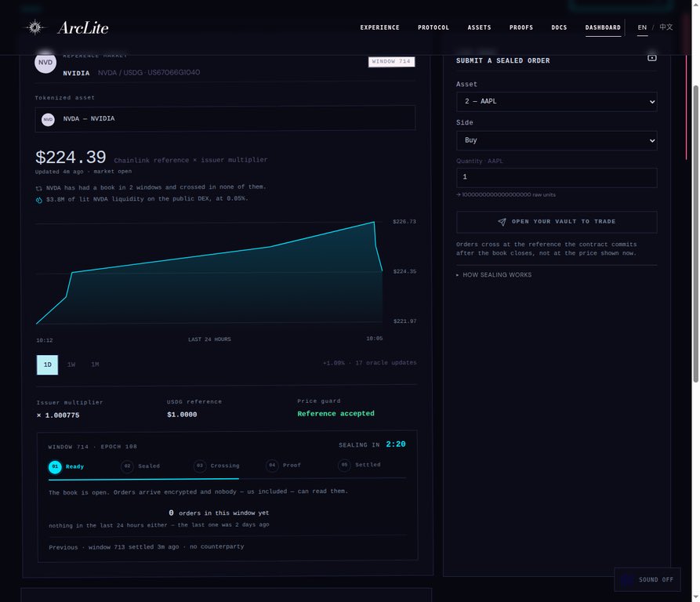Click the $221.97 chart axis label
The height and width of the screenshot is (602, 700).
pos(405,321)
